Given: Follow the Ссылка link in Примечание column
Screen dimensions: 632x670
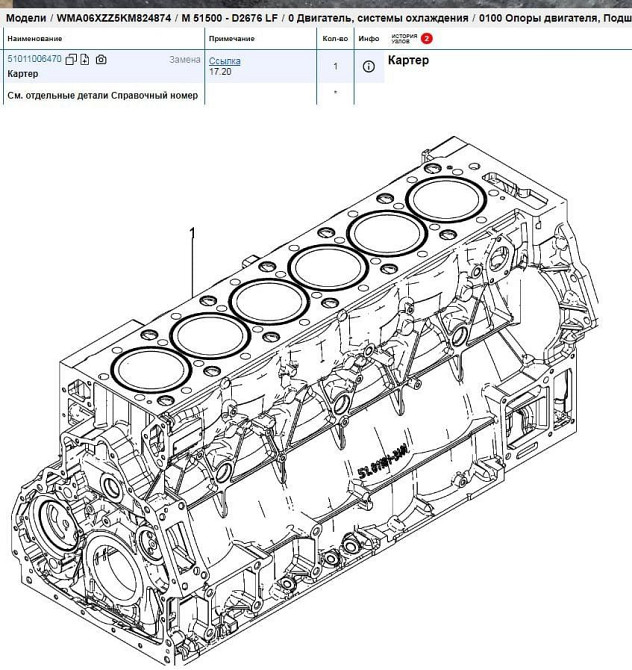Looking at the screenshot, I should pyautogui.click(x=224, y=61).
